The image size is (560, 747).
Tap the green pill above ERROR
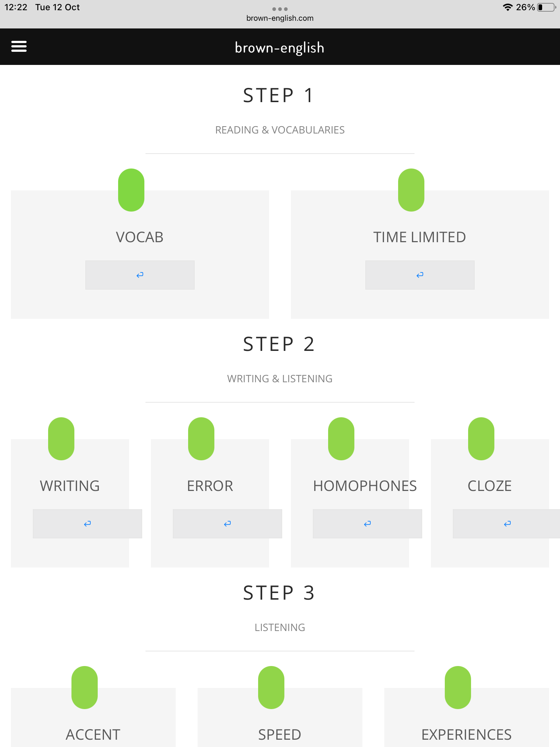[x=201, y=439]
